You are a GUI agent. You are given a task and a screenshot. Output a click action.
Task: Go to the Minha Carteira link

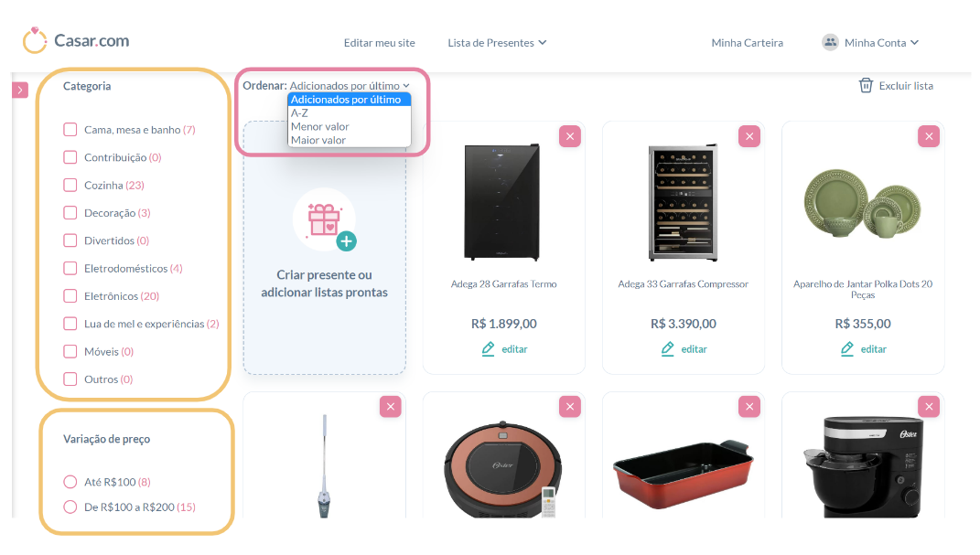[x=747, y=42]
